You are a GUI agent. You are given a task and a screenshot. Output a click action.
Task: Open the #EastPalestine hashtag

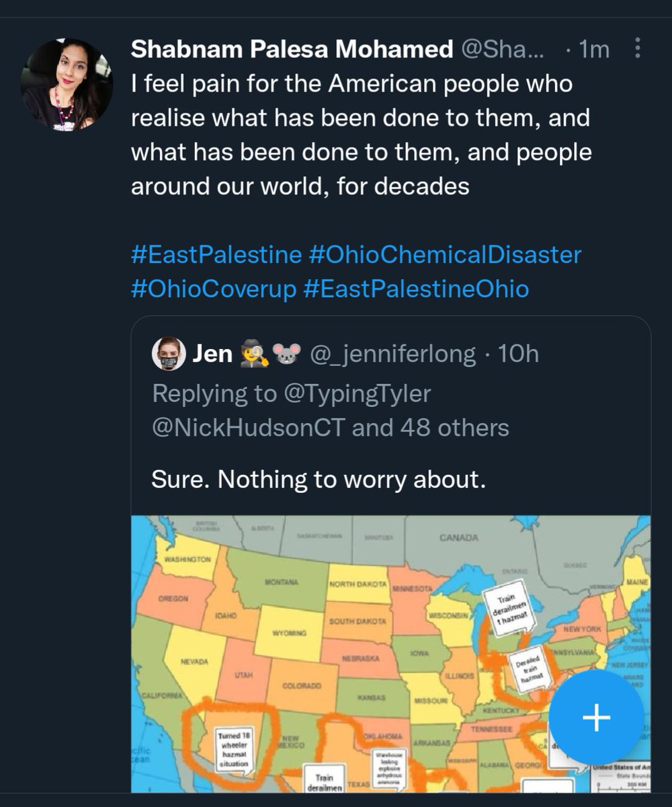(216, 255)
